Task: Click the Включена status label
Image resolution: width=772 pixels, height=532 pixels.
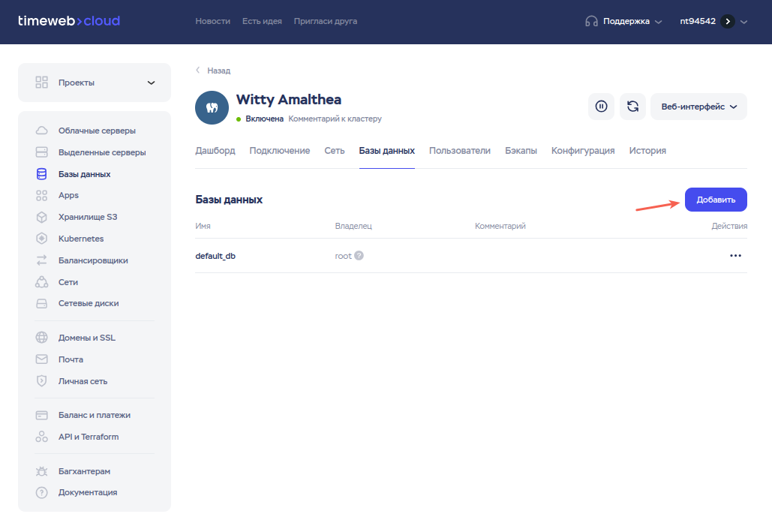Action: point(264,119)
